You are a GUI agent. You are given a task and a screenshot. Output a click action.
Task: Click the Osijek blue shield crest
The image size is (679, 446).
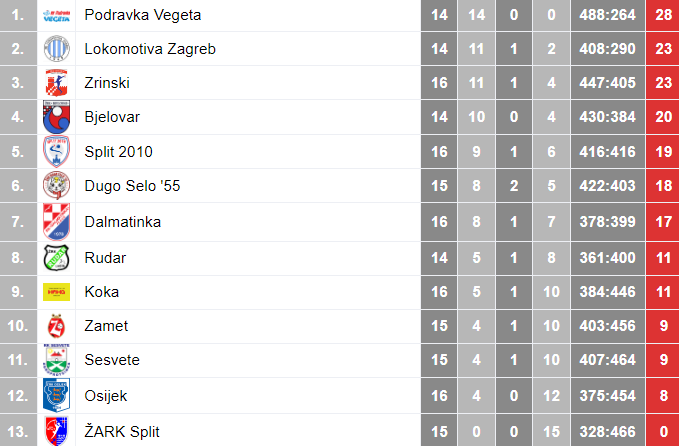pyautogui.click(x=56, y=395)
